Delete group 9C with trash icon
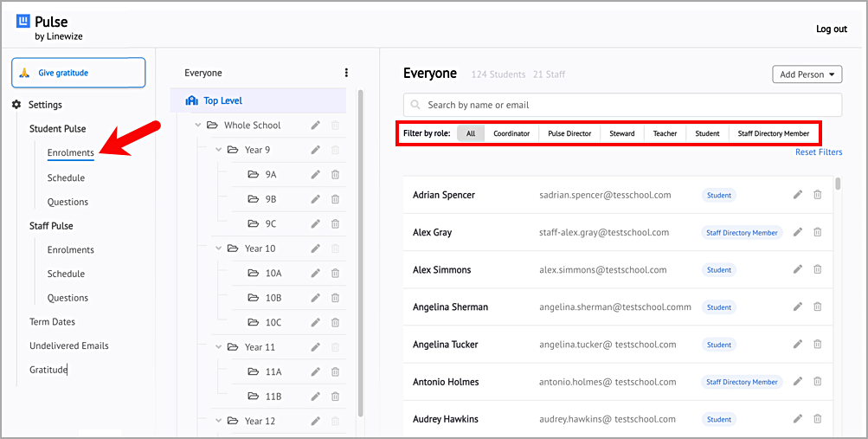 pos(335,223)
